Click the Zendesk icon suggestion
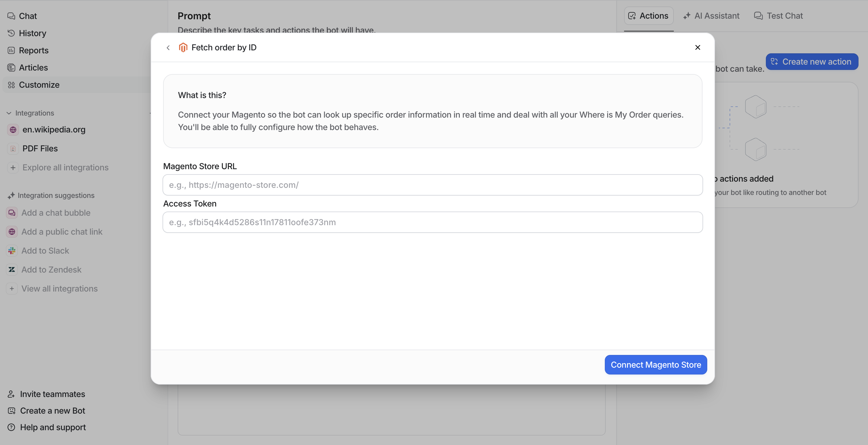The image size is (868, 445). point(12,269)
